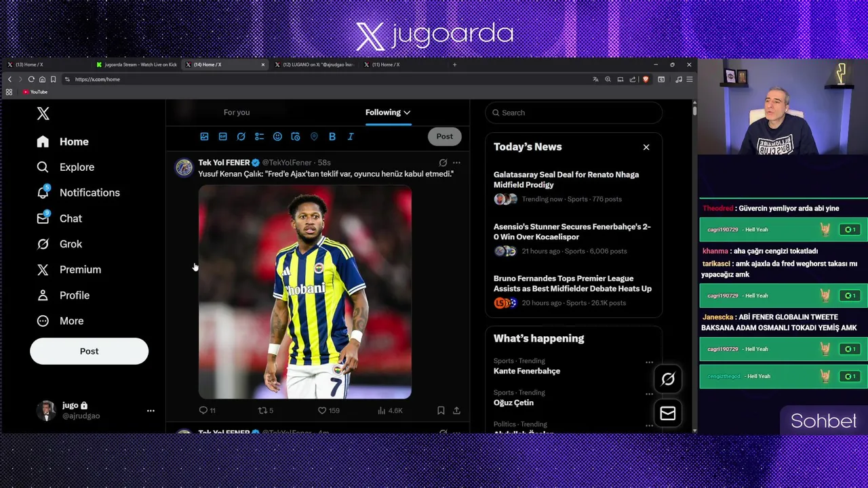The width and height of the screenshot is (868, 488).
Task: Open Grok from the sidebar
Action: (59, 244)
